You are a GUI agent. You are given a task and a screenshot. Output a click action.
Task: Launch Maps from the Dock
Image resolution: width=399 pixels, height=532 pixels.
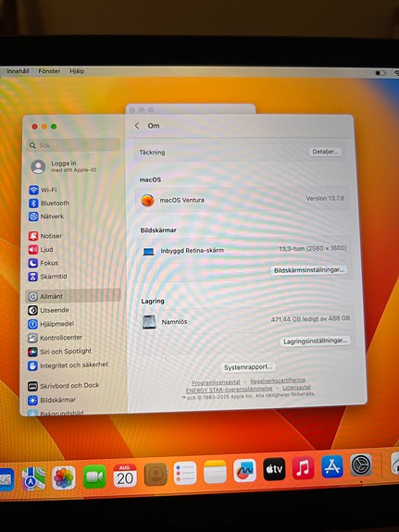(x=33, y=478)
